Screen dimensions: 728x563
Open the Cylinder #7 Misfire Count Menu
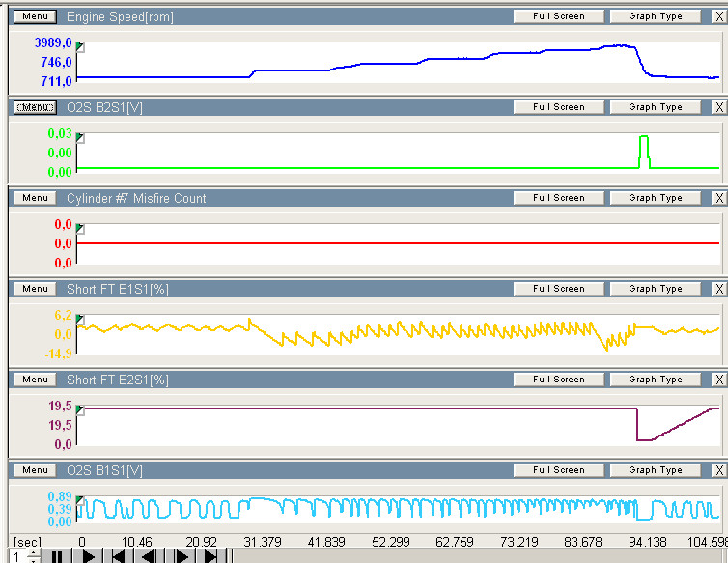[35, 198]
